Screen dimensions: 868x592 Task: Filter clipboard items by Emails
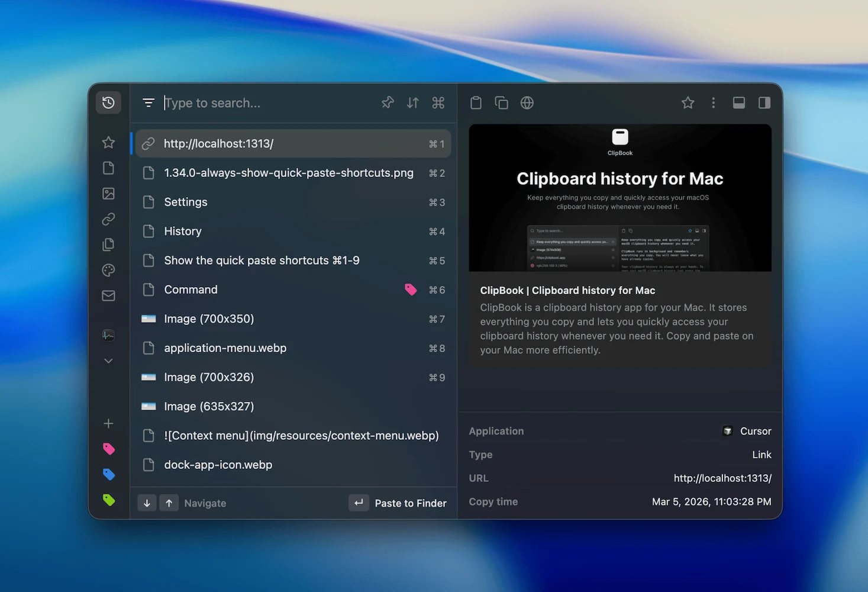pos(108,295)
